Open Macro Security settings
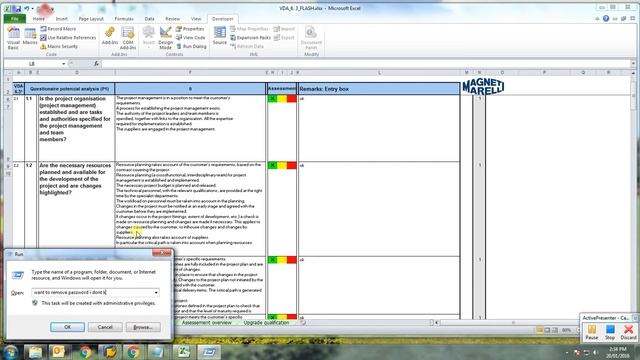This screenshot has width=640, height=360. pos(59,47)
